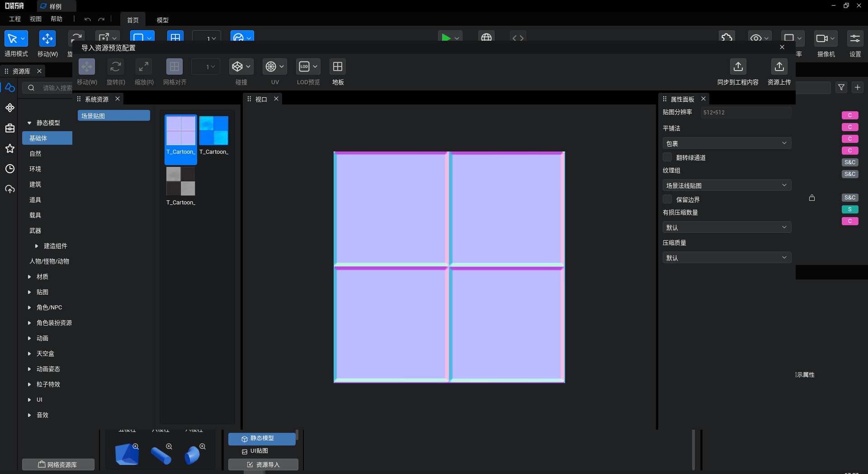Viewport: 868px width, 474px height.
Task: Click 同步到工程内容 sync button
Action: tap(738, 66)
